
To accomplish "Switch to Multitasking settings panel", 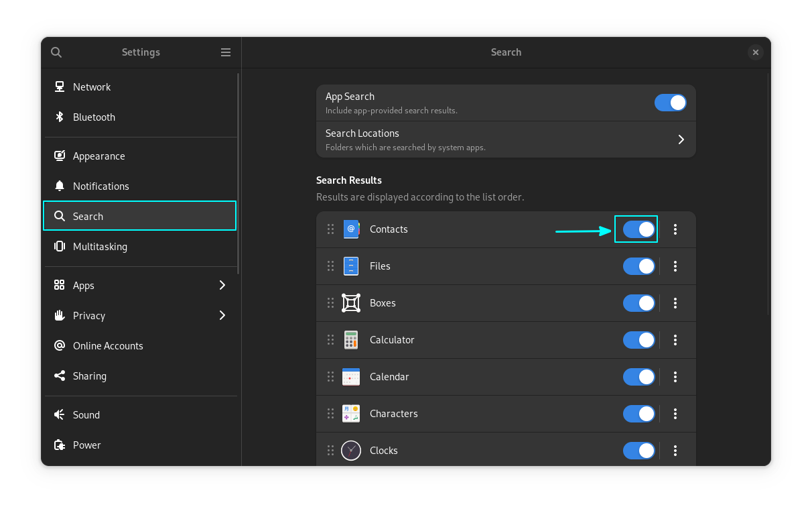I will point(100,247).
